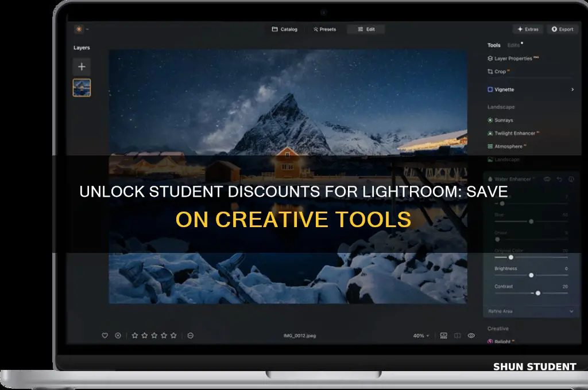The image size is (588, 390).
Task: Rate the photo four stars
Action: tap(164, 336)
